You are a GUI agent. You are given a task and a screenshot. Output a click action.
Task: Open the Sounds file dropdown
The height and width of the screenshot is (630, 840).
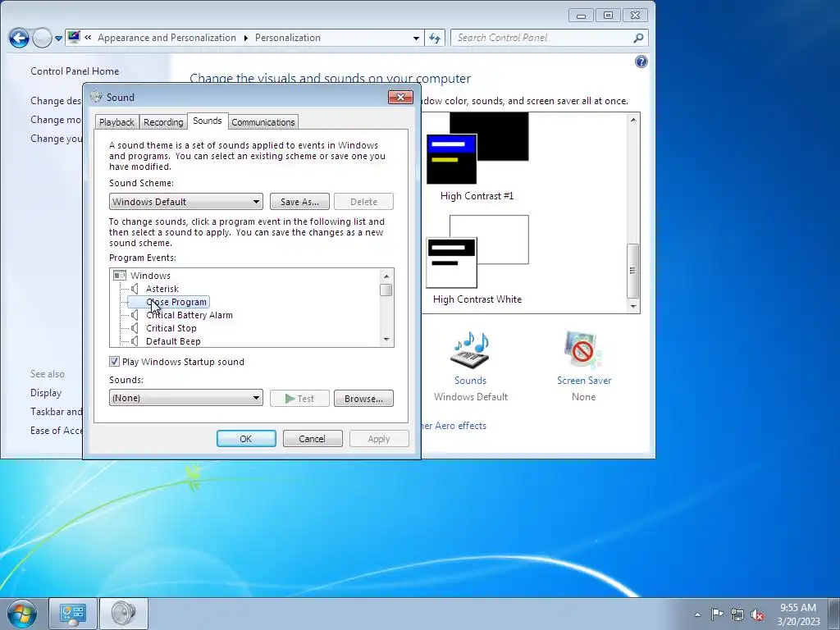click(x=186, y=398)
